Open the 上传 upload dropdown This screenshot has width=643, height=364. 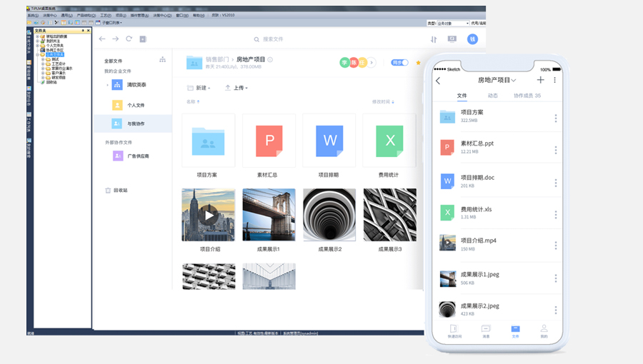(x=236, y=88)
